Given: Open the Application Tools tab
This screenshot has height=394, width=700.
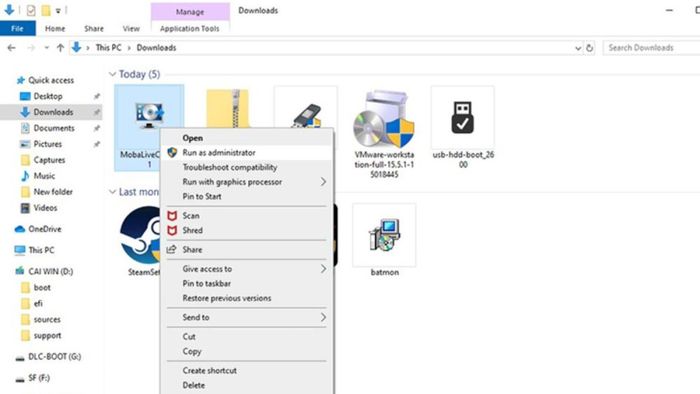Looking at the screenshot, I should (x=190, y=29).
